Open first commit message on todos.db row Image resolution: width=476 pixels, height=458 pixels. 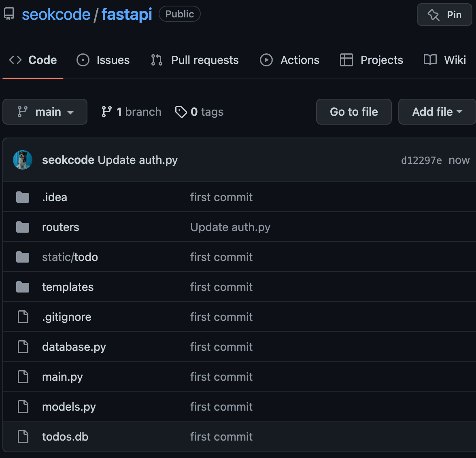click(x=221, y=437)
